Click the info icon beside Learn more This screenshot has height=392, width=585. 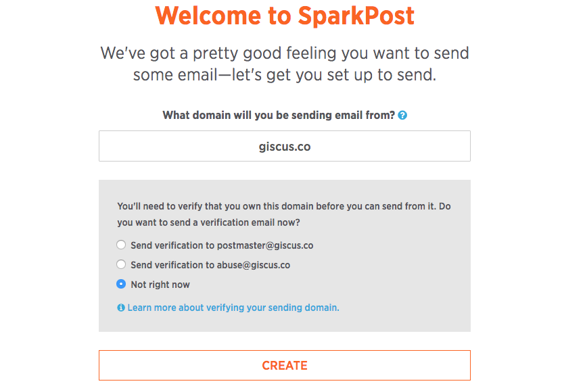[x=121, y=308]
